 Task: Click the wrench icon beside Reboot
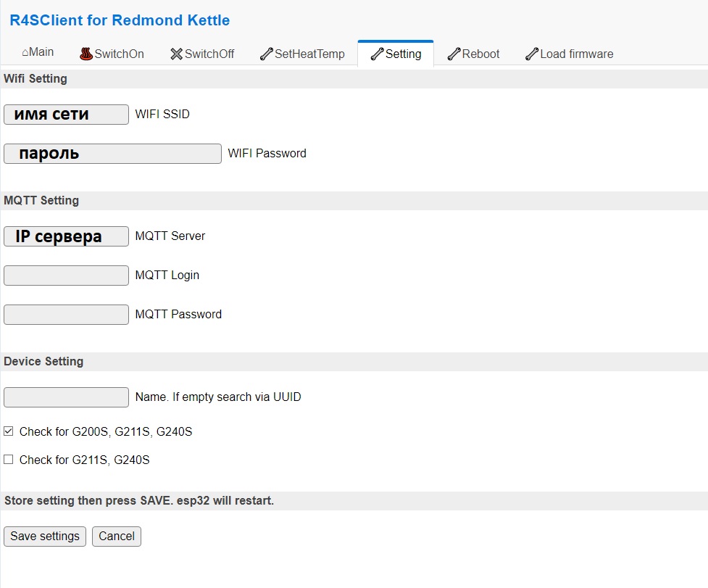pos(454,54)
